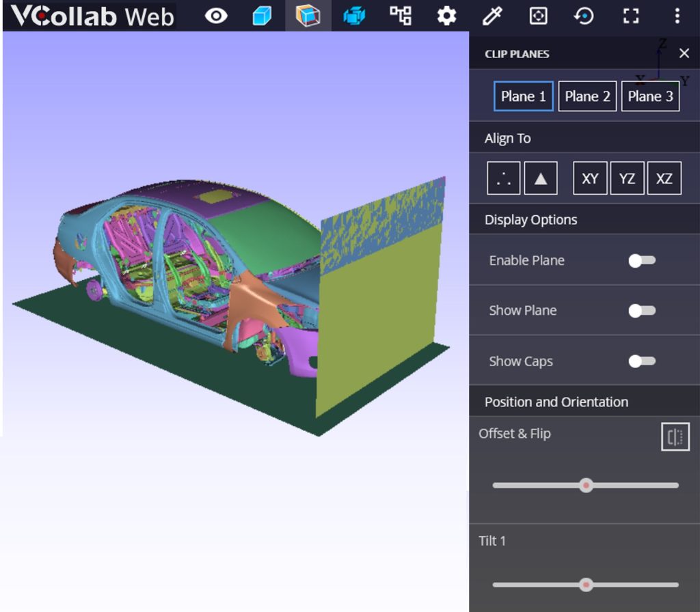Image resolution: width=700 pixels, height=612 pixels.
Task: Click the fit-to-view target icon
Action: pos(539,16)
